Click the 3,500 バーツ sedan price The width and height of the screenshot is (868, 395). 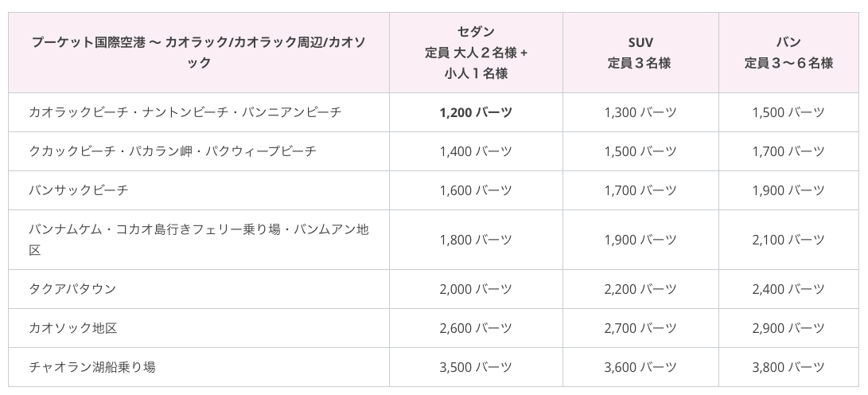tap(476, 367)
